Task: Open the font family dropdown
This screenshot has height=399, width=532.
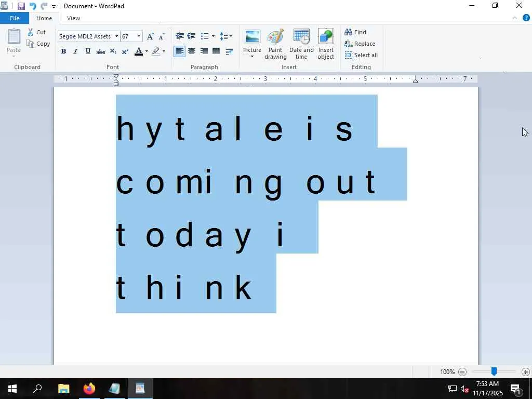Action: click(116, 36)
